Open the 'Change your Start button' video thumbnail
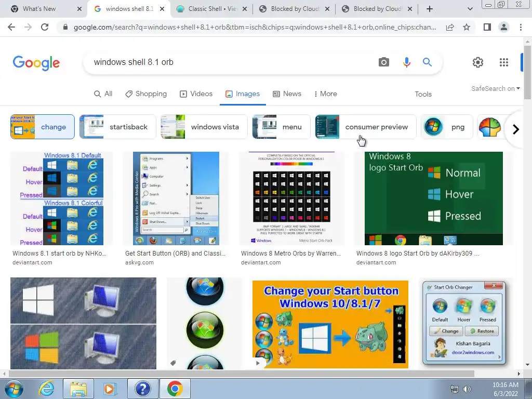 point(330,324)
